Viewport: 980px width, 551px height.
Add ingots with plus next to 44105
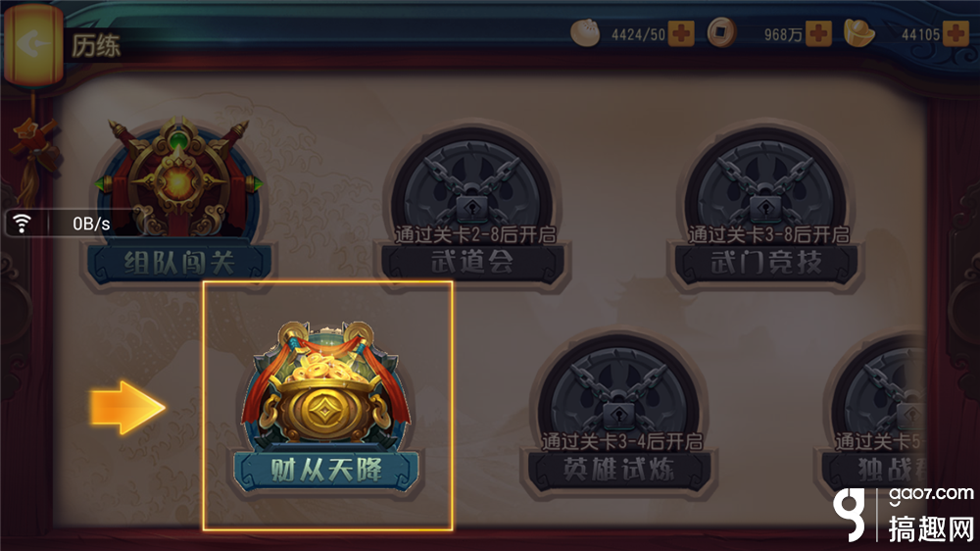click(x=955, y=33)
